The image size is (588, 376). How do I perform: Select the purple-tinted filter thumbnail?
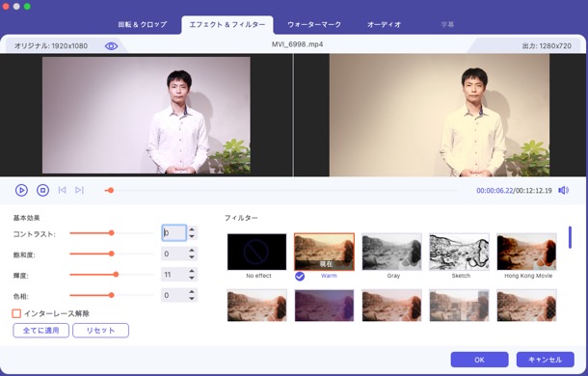325,306
